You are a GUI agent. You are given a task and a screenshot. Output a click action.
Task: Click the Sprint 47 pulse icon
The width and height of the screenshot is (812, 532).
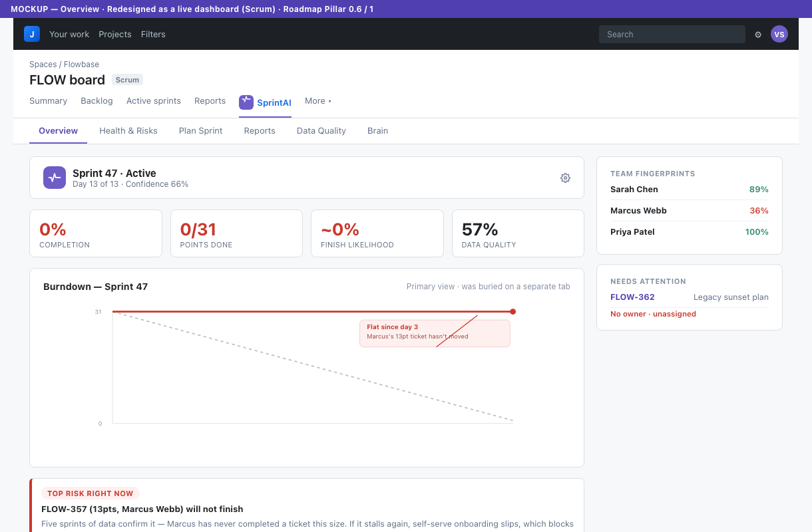tap(55, 178)
